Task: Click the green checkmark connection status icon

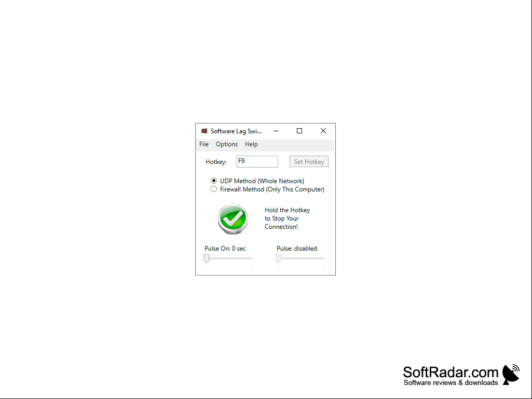Action: click(x=233, y=219)
